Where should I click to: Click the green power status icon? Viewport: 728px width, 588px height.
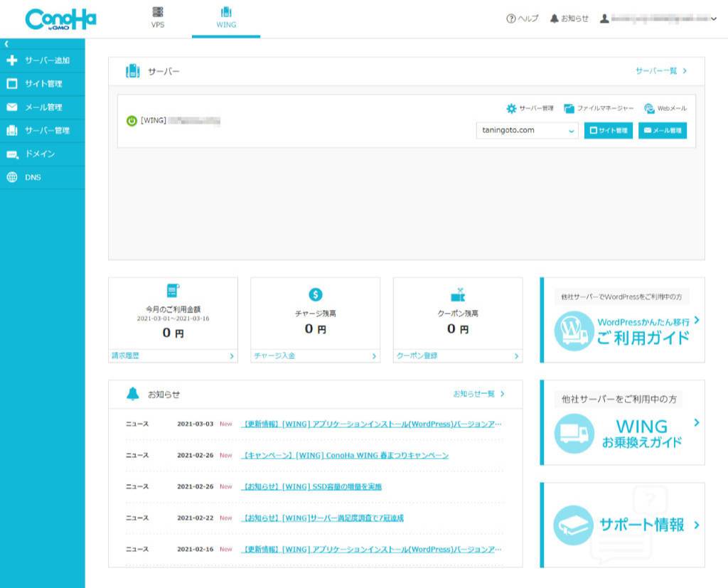pos(132,121)
